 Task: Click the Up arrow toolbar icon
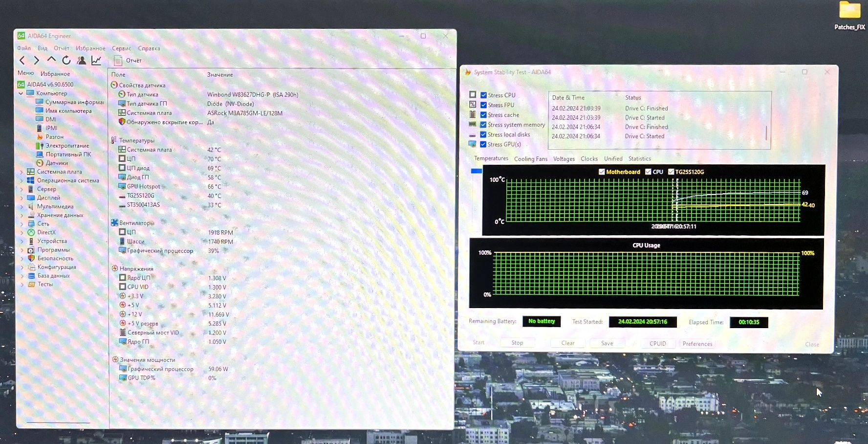(x=51, y=60)
